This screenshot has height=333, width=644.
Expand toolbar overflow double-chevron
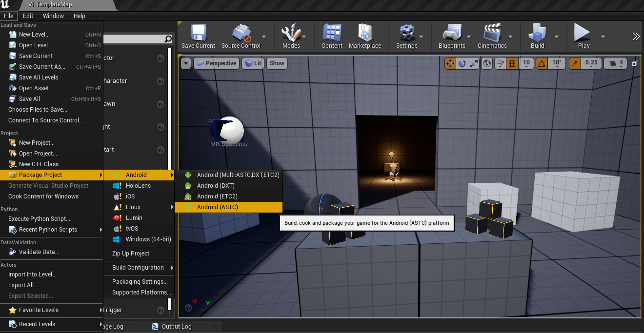[x=636, y=36]
